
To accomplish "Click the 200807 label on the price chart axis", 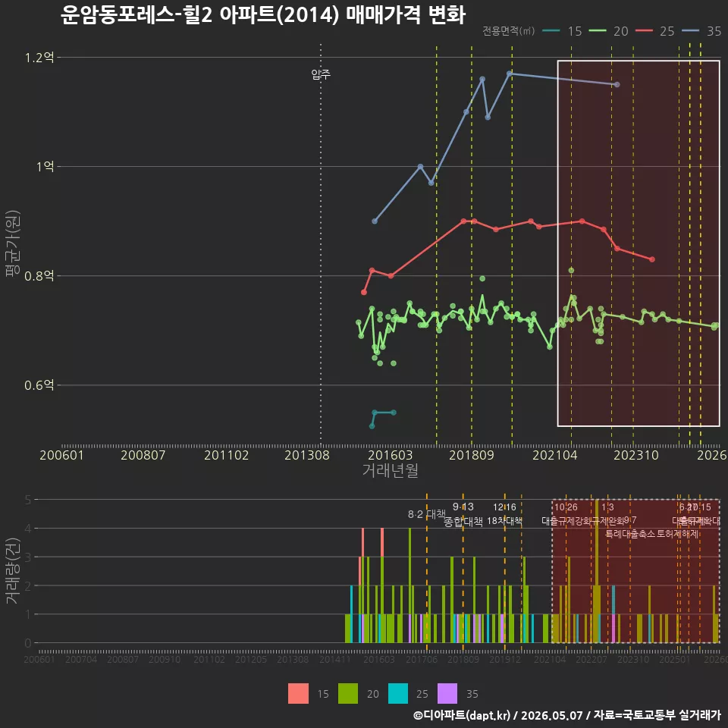I will [143, 455].
